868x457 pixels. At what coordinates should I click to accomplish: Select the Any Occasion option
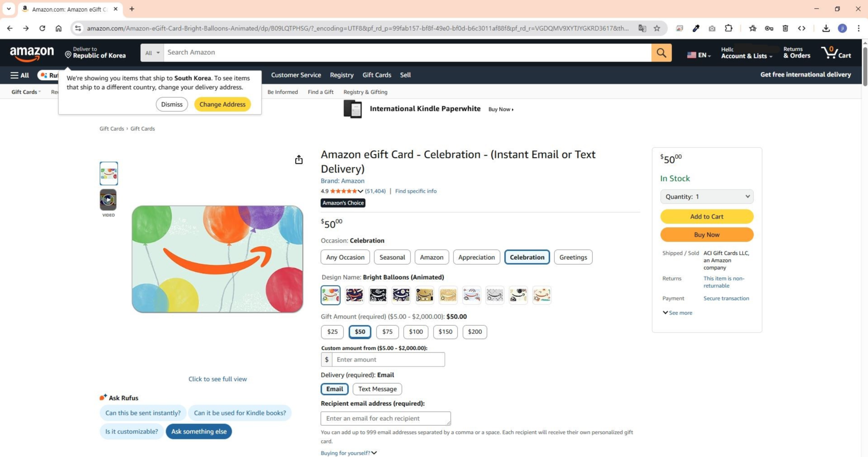pyautogui.click(x=345, y=257)
